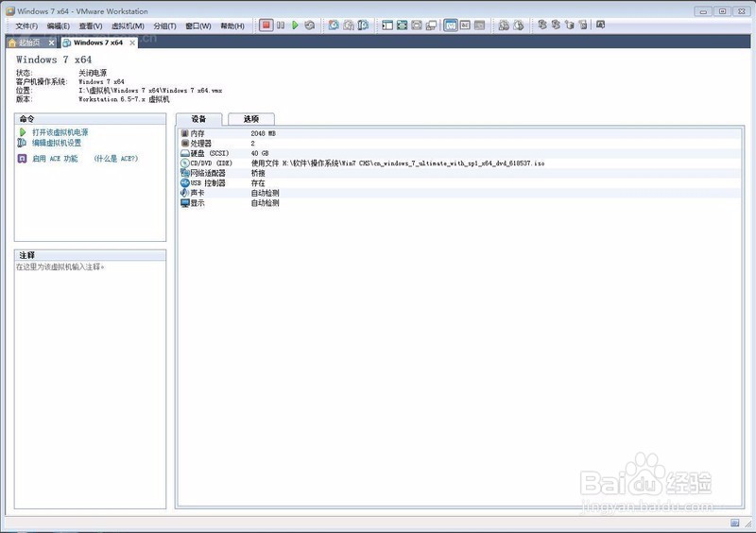Screen dimensions: 756x533
Task: Switch to the 设备 devices tab
Action: tap(198, 119)
